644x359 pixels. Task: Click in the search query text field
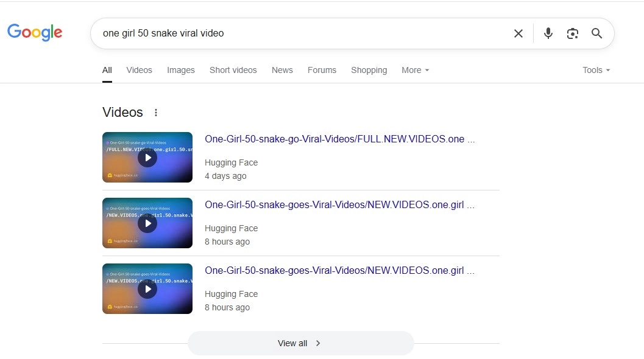[299, 33]
